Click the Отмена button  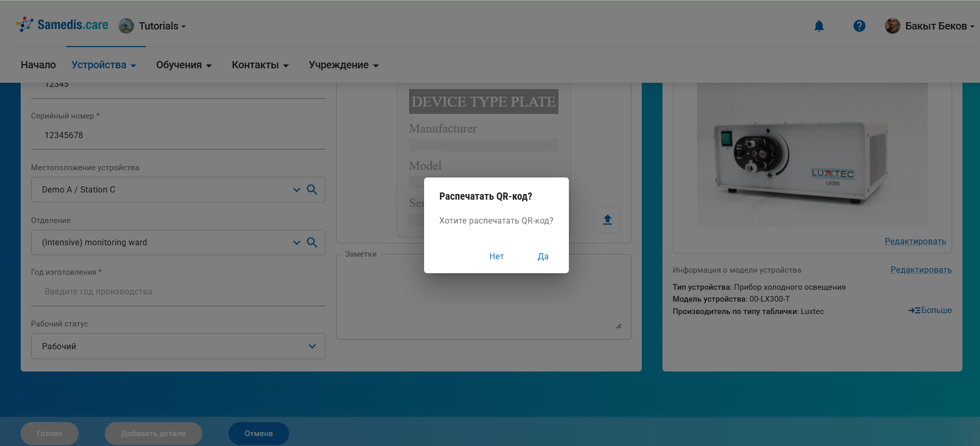pos(259,434)
